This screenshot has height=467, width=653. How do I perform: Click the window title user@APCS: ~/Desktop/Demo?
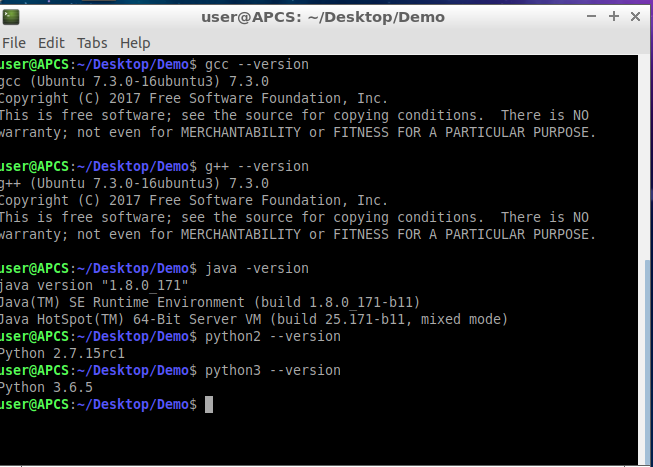coord(323,17)
